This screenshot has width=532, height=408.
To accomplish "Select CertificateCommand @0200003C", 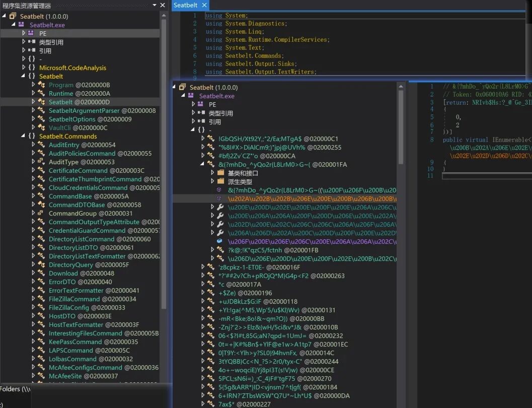I will pyautogui.click(x=96, y=170).
